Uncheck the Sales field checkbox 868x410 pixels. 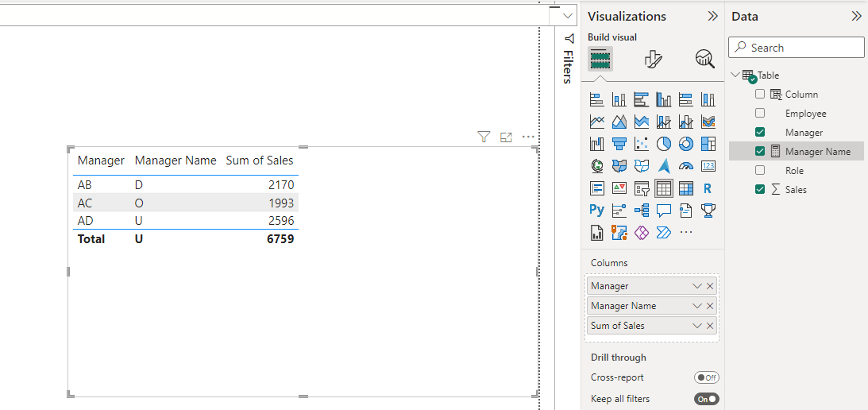click(x=760, y=189)
